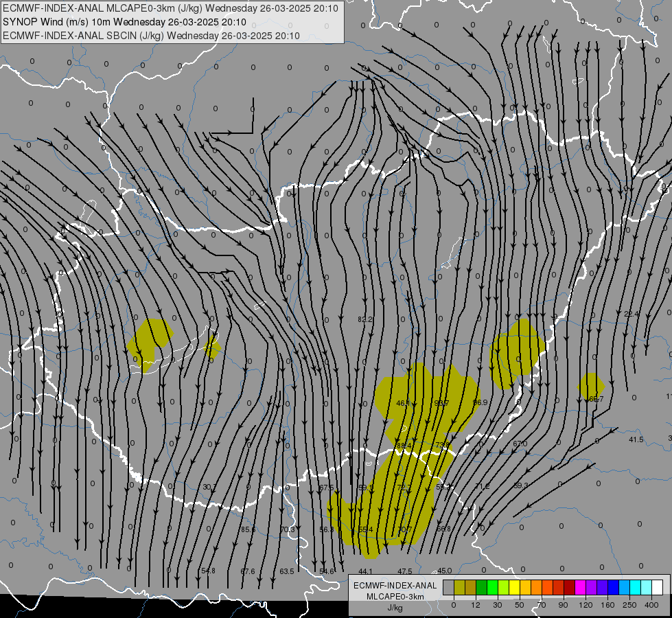Screen dimensions: 672x618
Task: Click the 66.8 value on the map
Action: [x=443, y=529]
